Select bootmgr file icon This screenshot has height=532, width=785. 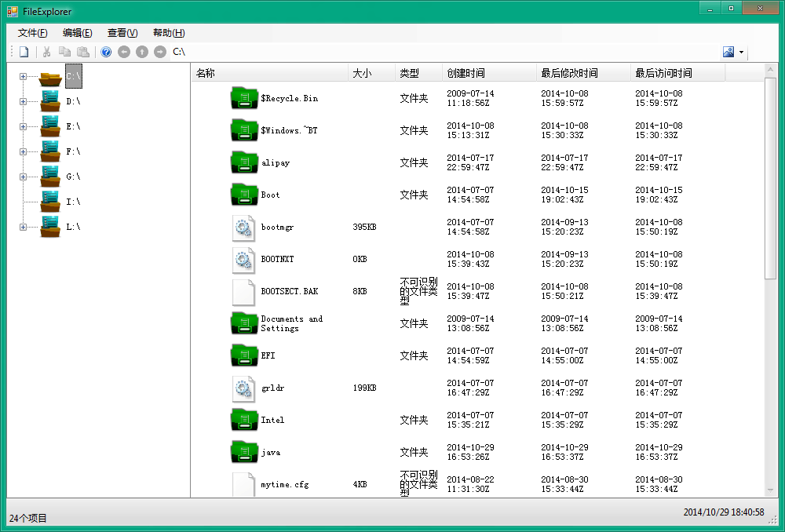pos(244,228)
